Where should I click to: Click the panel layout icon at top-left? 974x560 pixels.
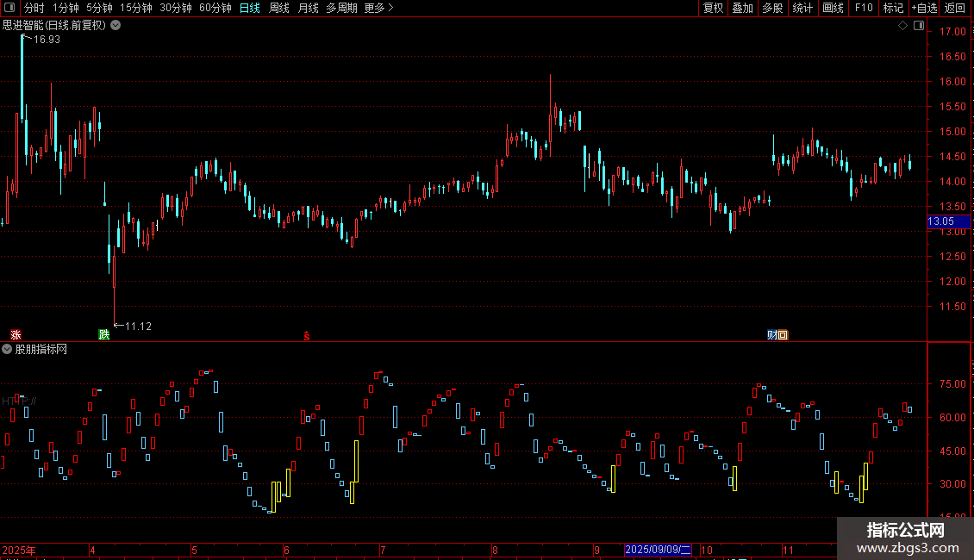pyautogui.click(x=9, y=8)
